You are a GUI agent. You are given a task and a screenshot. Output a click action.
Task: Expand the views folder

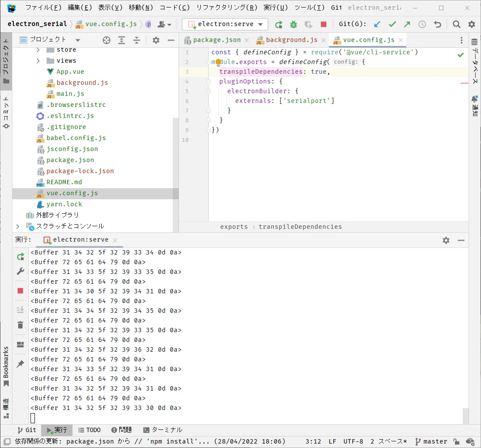click(38, 61)
